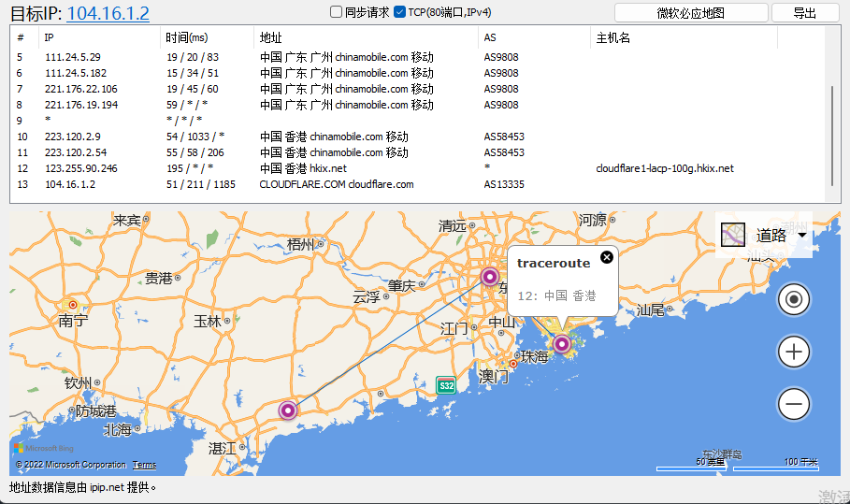Uncheck the TCP(80端口,IPv4) checkbox

pyautogui.click(x=399, y=12)
